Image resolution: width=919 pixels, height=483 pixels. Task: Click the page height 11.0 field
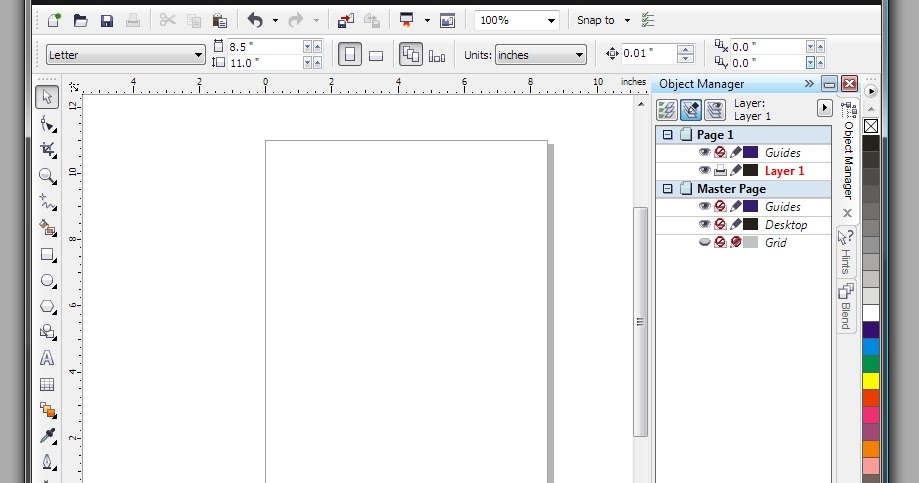tap(264, 62)
